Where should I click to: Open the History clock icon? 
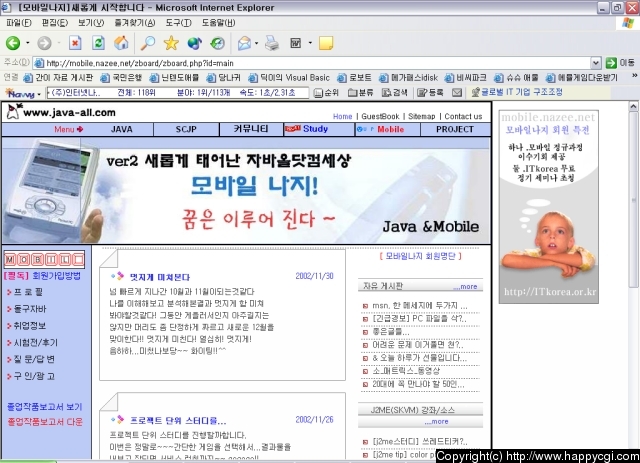[218, 43]
